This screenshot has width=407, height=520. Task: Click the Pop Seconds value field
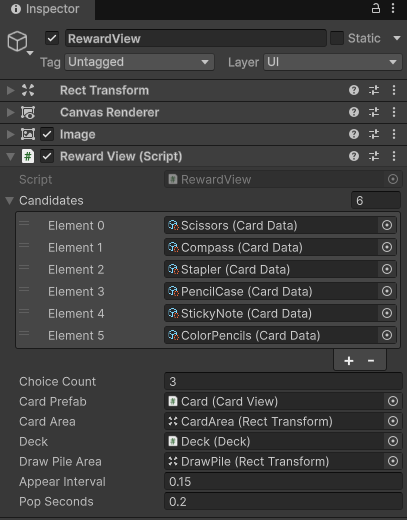[x=283, y=501]
